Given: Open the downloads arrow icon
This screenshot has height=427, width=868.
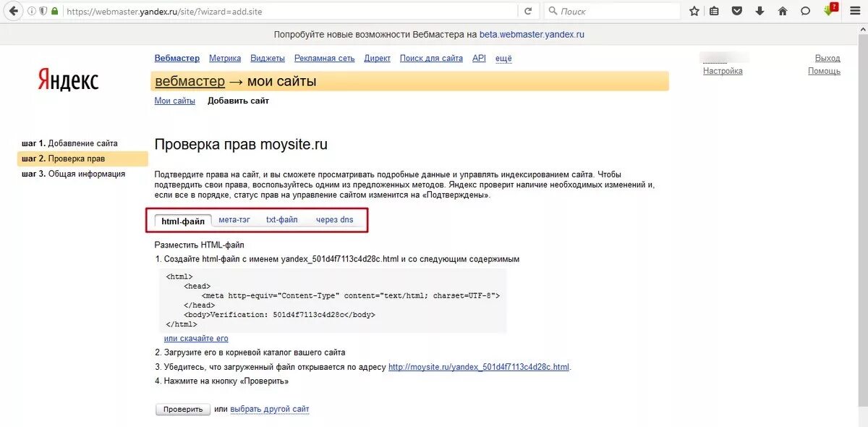Looking at the screenshot, I should click(x=759, y=11).
